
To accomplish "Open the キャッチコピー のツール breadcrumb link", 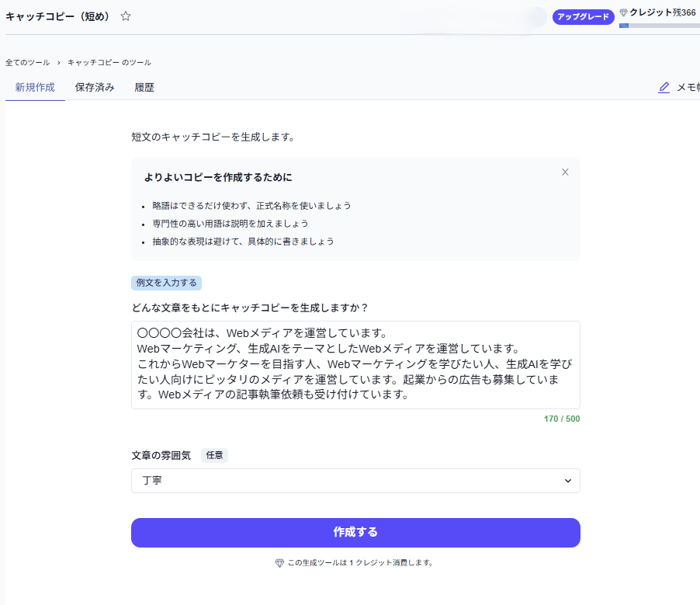I will (x=109, y=63).
